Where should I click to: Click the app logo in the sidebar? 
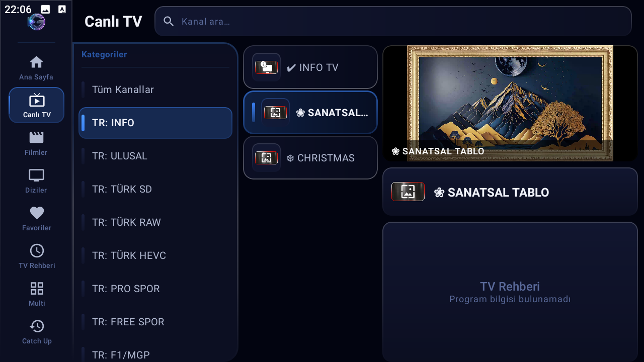(36, 22)
